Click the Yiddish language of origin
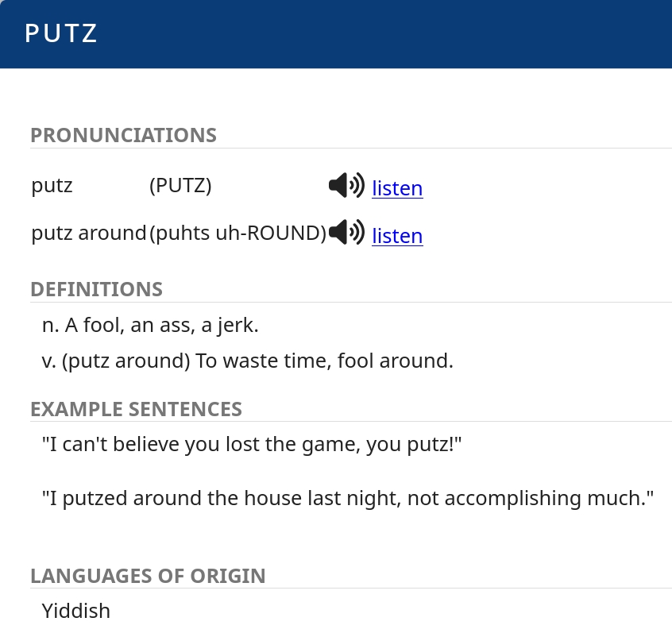The image size is (672, 633). pos(76,611)
